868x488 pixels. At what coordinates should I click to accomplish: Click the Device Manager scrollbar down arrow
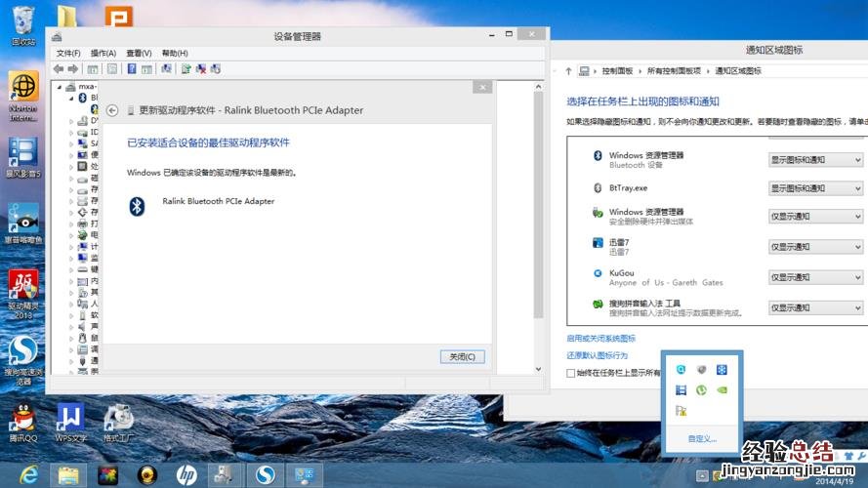538,369
